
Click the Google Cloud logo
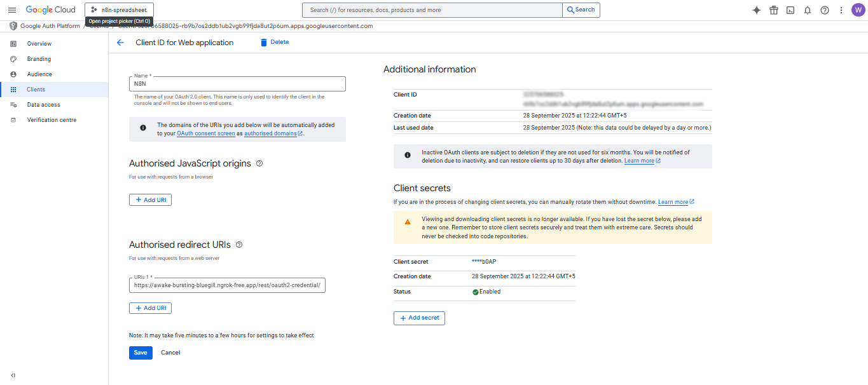coord(50,10)
